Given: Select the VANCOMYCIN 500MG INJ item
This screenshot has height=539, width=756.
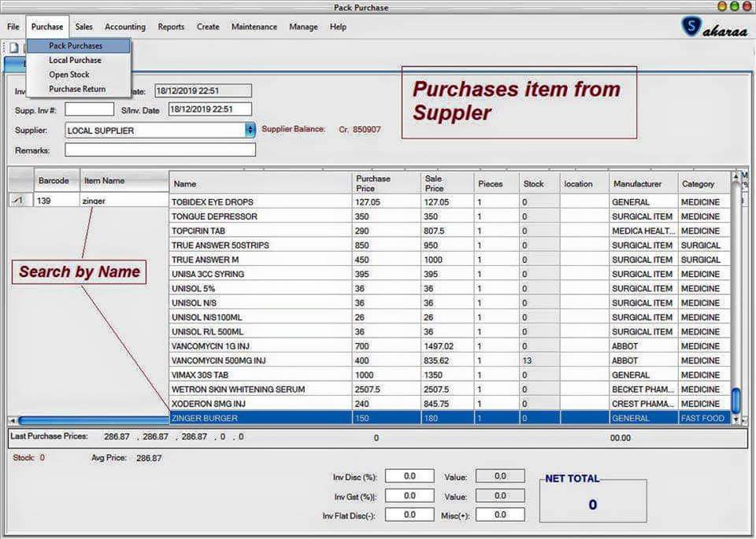Looking at the screenshot, I should point(450,360).
